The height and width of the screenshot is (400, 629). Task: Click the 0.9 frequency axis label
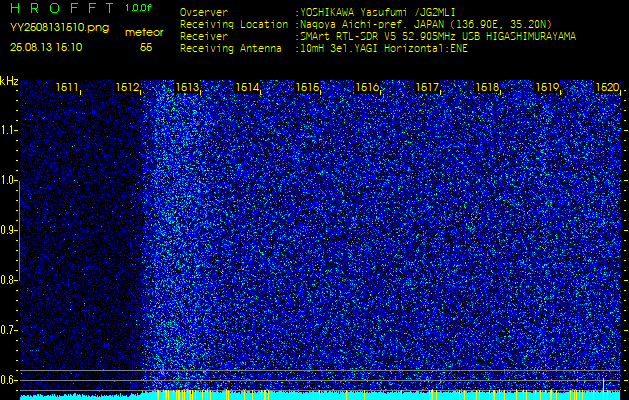tap(8, 231)
